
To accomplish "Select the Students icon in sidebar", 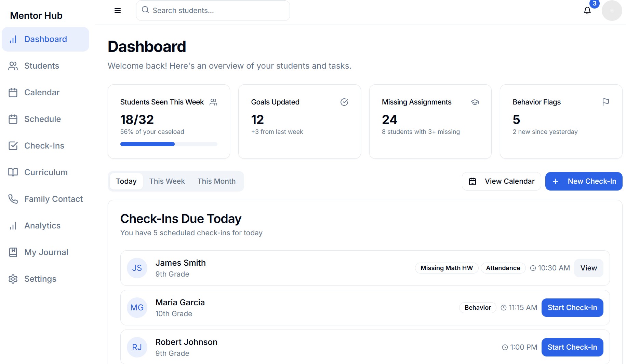I will pos(13,66).
